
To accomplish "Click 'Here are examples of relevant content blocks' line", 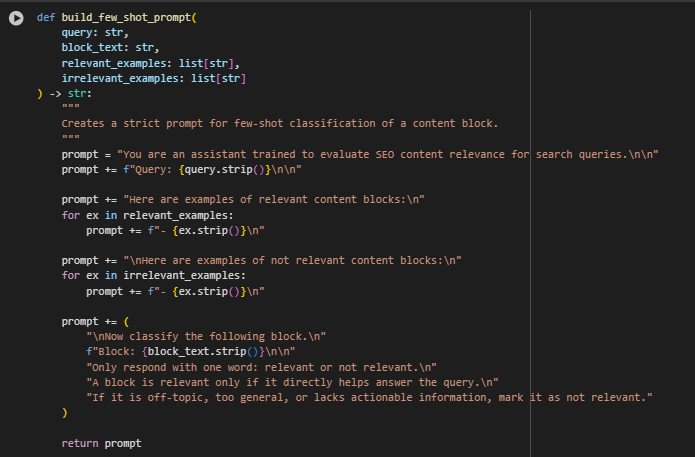I will click(x=243, y=199).
